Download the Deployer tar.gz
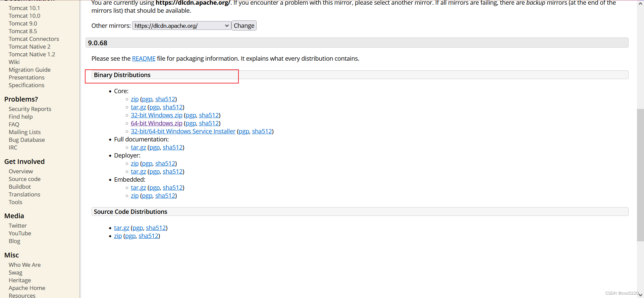 (138, 172)
